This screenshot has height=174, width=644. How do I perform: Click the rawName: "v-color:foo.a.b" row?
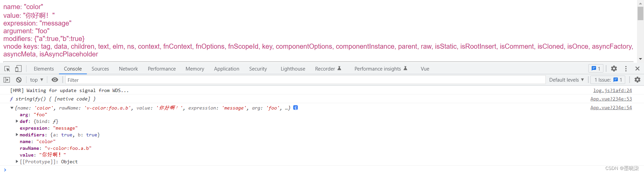[x=55, y=148]
